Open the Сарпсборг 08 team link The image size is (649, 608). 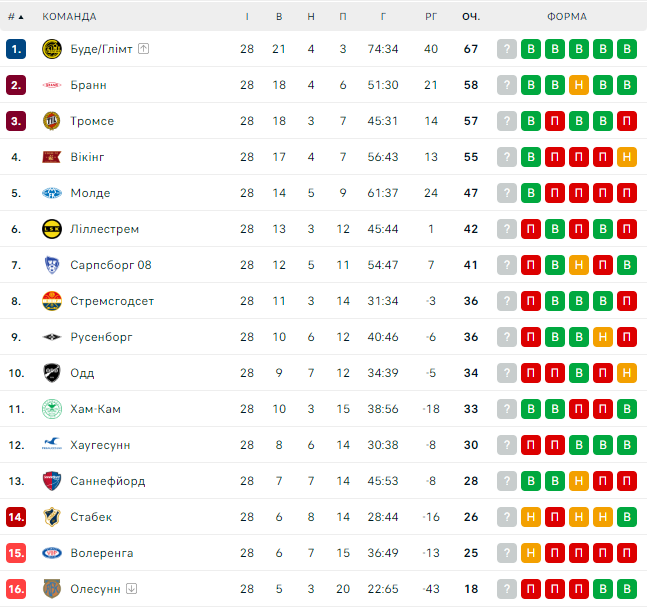pyautogui.click(x=111, y=265)
